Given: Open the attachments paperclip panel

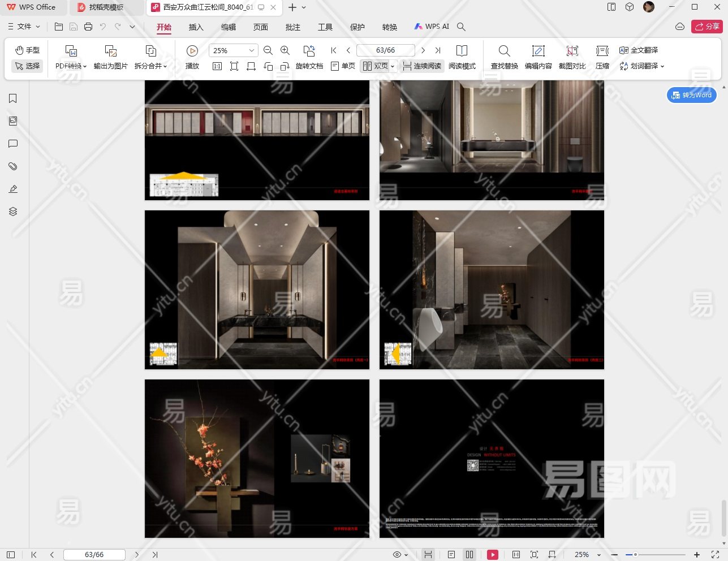Looking at the screenshot, I should coord(13,166).
